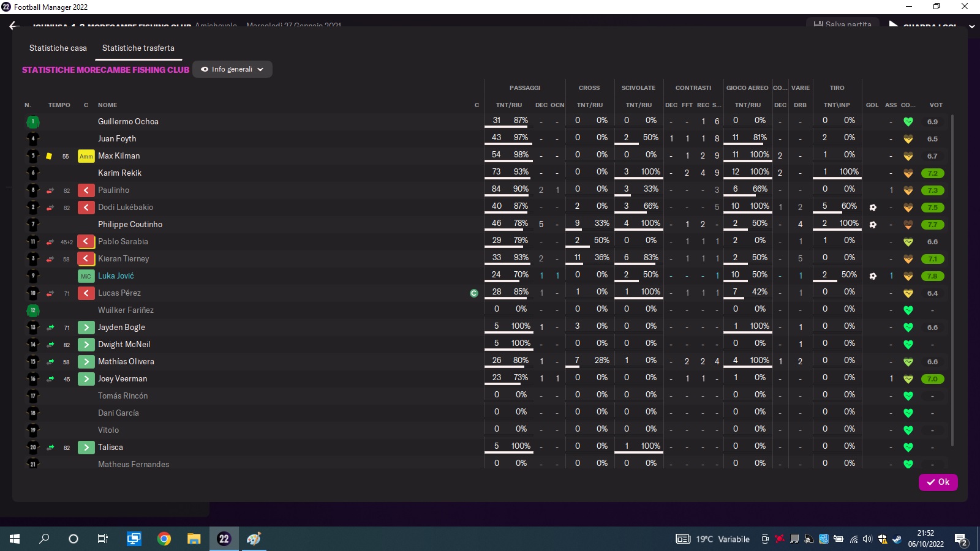Click goal ball icon for Luka Jović

[873, 276]
